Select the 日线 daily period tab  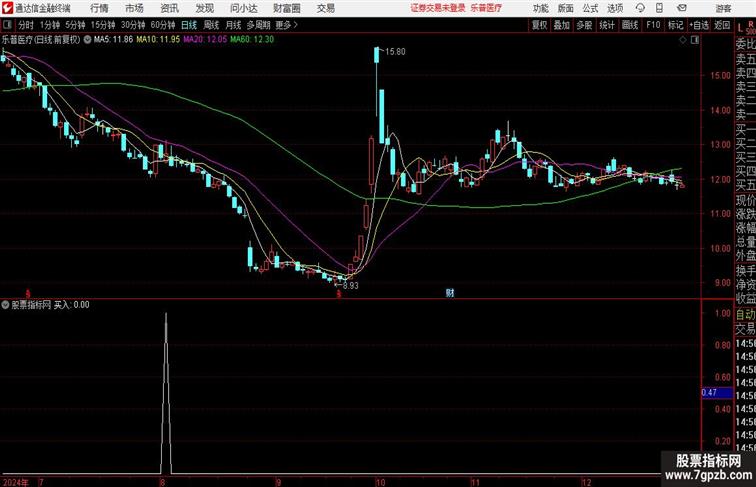pos(189,25)
